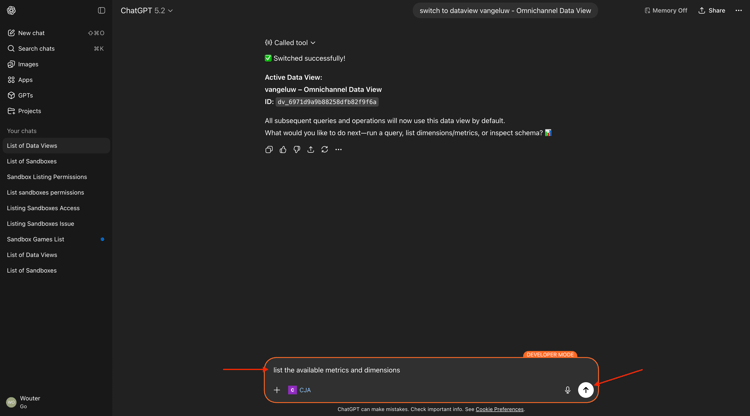This screenshot has width=750, height=416.
Task: Share the response using the upload icon
Action: pos(310,150)
